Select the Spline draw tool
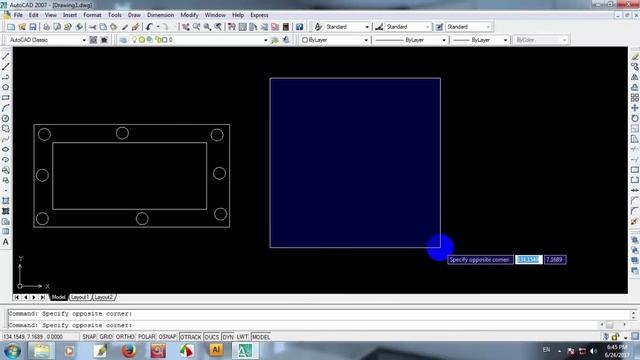640x360 pixels. coord(6,139)
